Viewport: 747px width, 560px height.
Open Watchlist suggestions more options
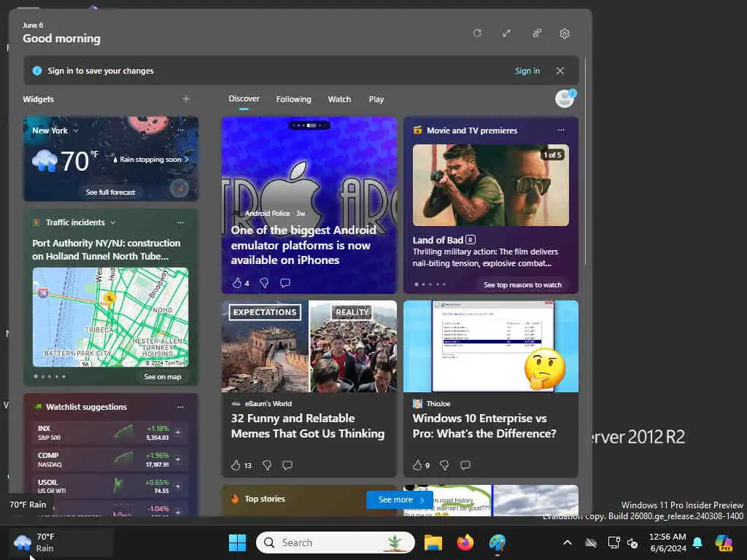180,407
